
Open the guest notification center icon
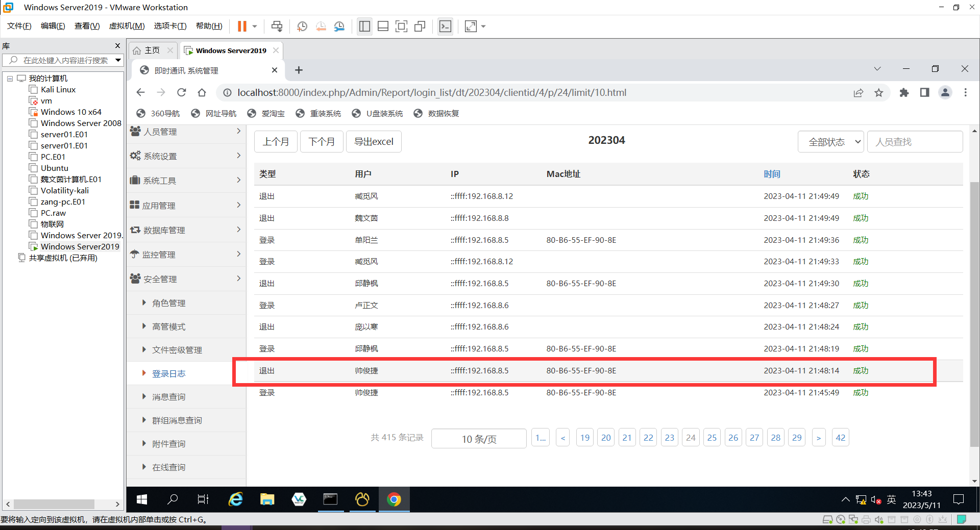(959, 499)
